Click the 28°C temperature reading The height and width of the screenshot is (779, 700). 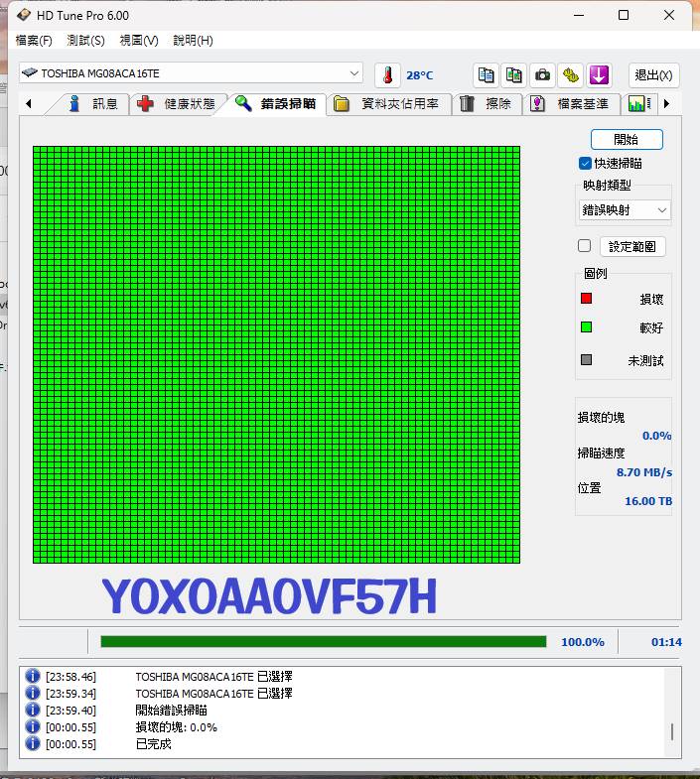pyautogui.click(x=420, y=75)
